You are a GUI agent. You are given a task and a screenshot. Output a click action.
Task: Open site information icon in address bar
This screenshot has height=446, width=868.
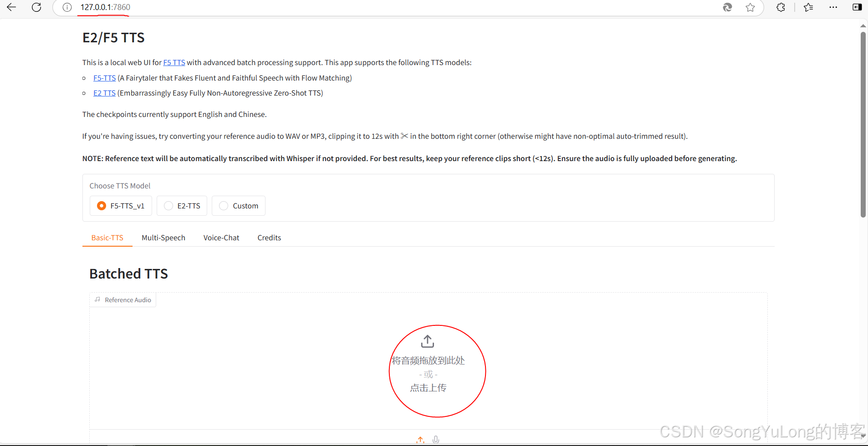67,7
